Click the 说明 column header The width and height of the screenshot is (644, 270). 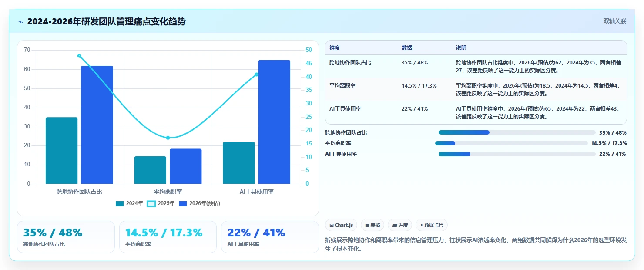tap(461, 48)
